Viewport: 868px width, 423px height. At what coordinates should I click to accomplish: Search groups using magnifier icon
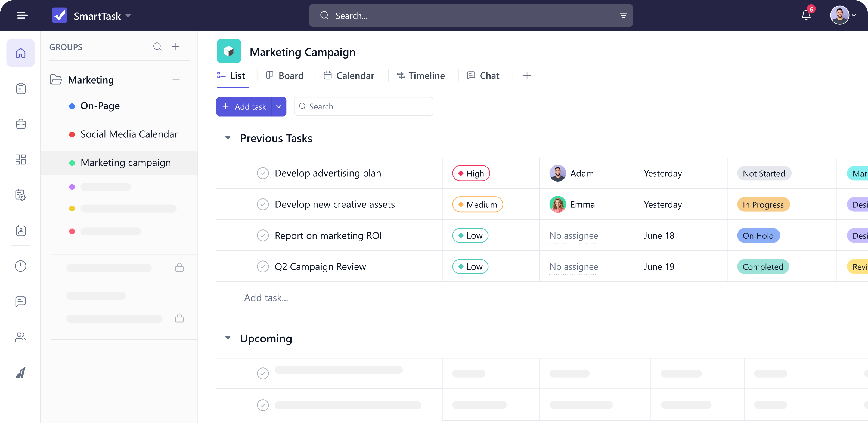click(157, 47)
